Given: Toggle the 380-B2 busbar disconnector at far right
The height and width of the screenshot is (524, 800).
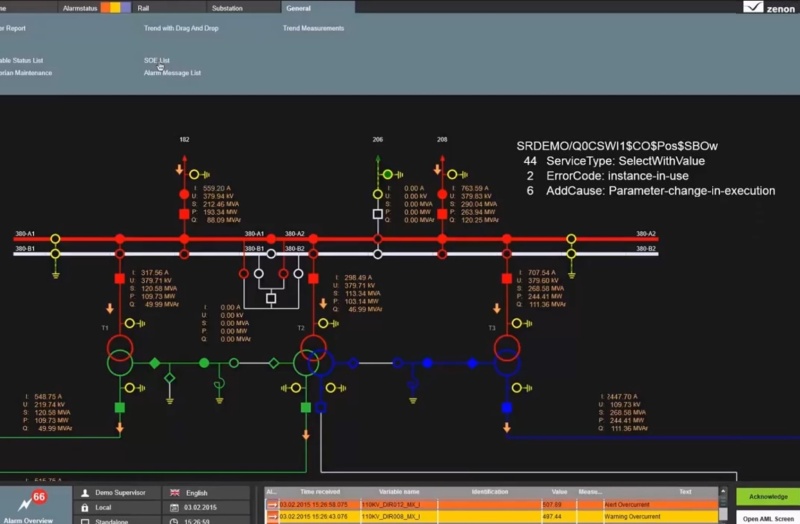Looking at the screenshot, I should tap(571, 252).
